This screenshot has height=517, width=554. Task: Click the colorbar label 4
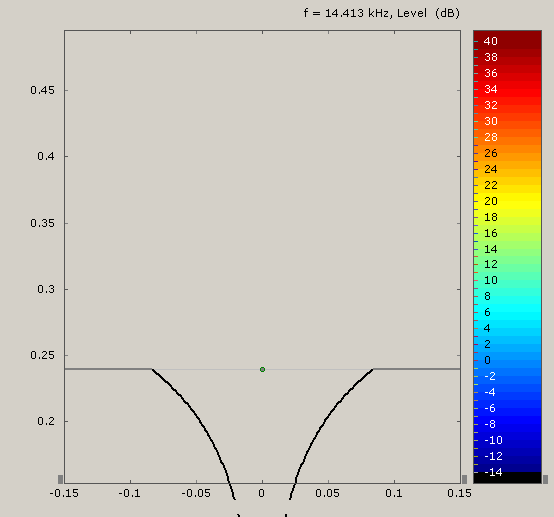pyautogui.click(x=487, y=328)
